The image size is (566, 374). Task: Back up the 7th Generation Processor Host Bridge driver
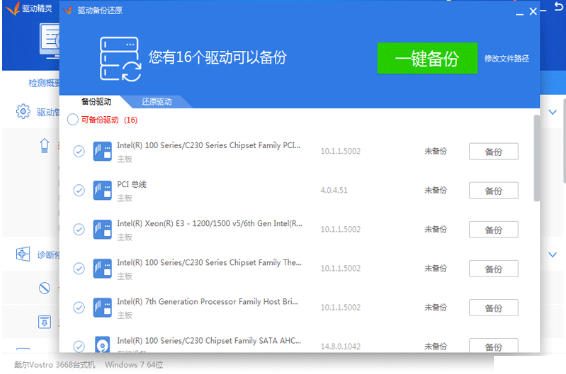493,308
